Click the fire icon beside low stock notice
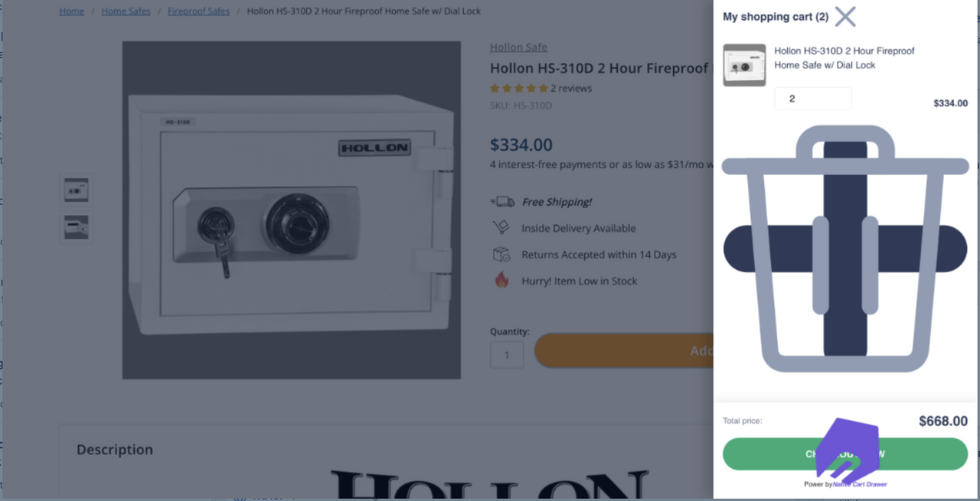The image size is (980, 501). pos(501,281)
